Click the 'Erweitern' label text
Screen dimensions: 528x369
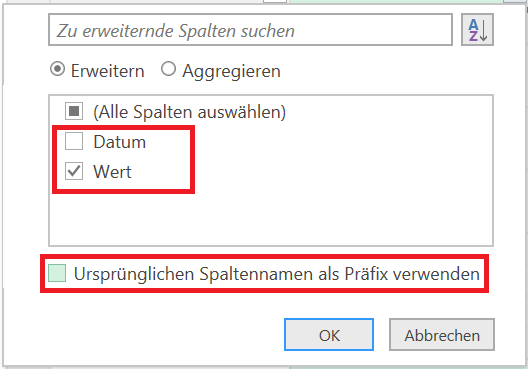[x=107, y=71]
